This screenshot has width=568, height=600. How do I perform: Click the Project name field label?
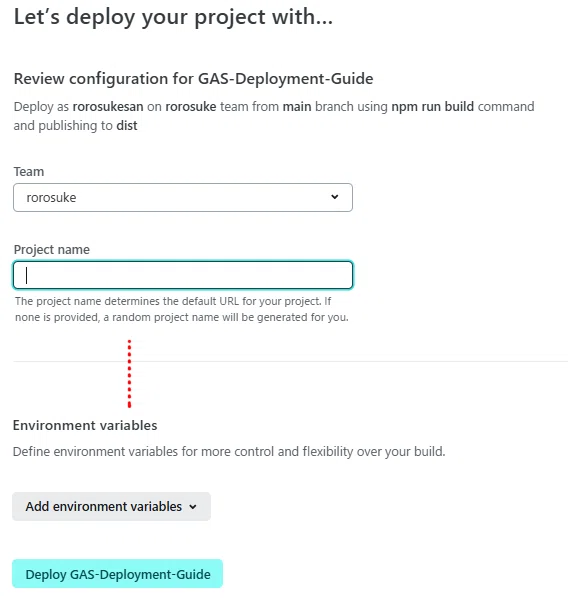[x=52, y=249]
